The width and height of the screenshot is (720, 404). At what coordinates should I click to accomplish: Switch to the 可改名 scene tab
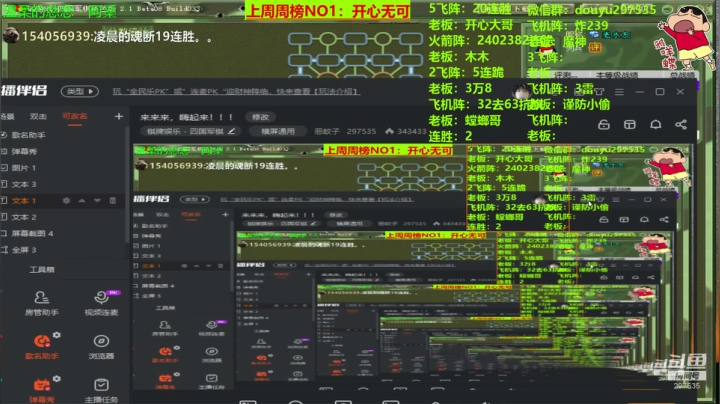click(x=75, y=117)
